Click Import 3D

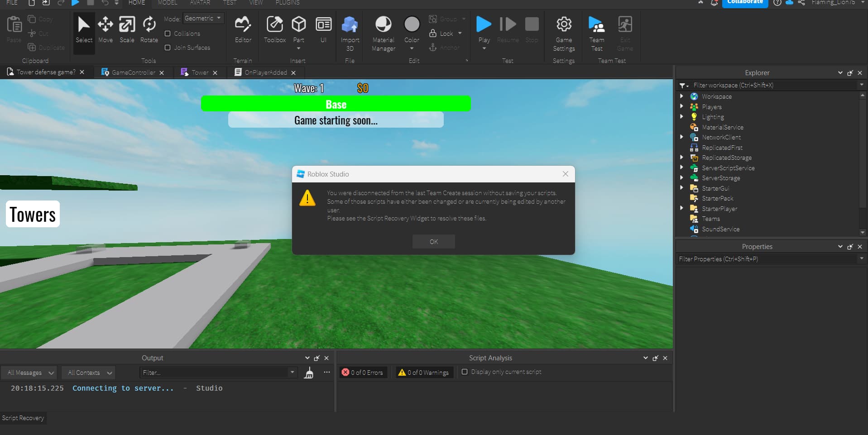(x=350, y=34)
